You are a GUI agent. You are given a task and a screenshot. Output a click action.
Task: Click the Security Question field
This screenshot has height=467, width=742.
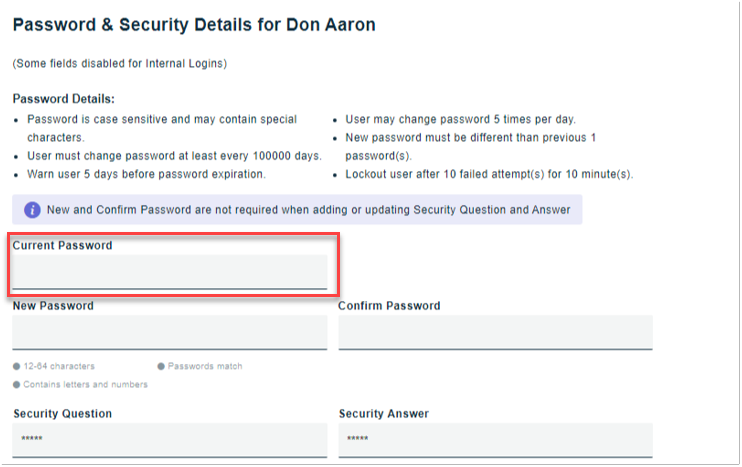point(170,441)
